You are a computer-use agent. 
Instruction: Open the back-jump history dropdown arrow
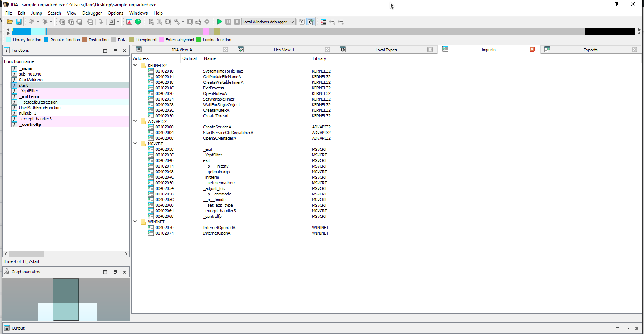(x=38, y=22)
